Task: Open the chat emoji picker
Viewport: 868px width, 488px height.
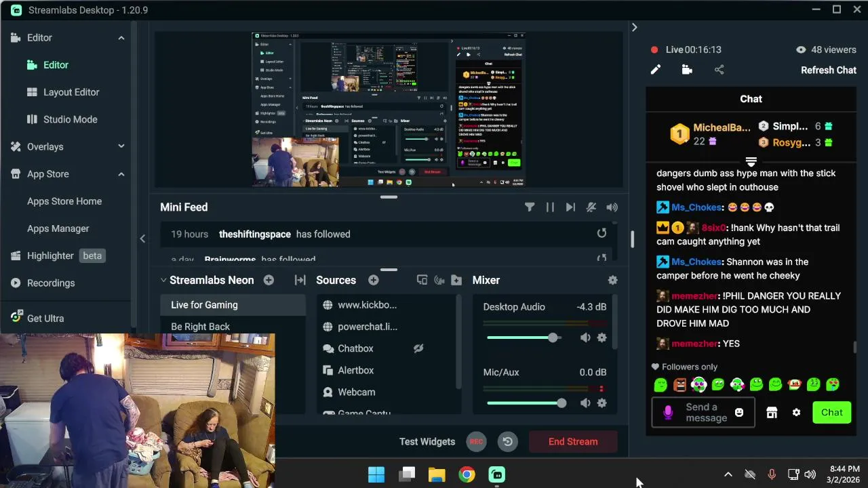Action: [739, 412]
